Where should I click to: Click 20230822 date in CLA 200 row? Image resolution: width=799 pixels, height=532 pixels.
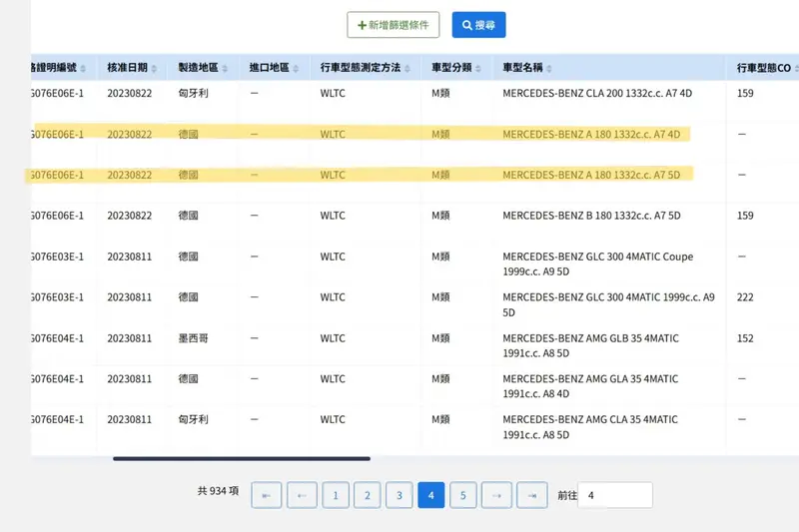click(x=130, y=93)
